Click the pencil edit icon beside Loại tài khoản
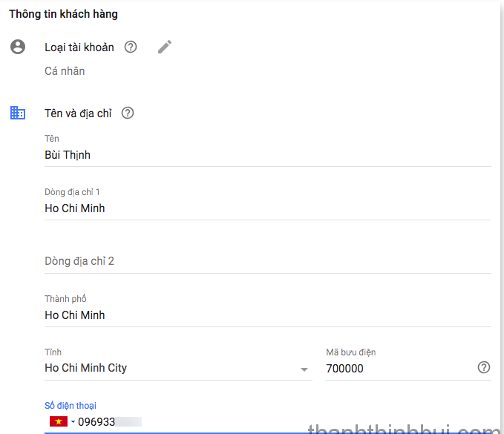The image size is (504, 434). (x=165, y=47)
